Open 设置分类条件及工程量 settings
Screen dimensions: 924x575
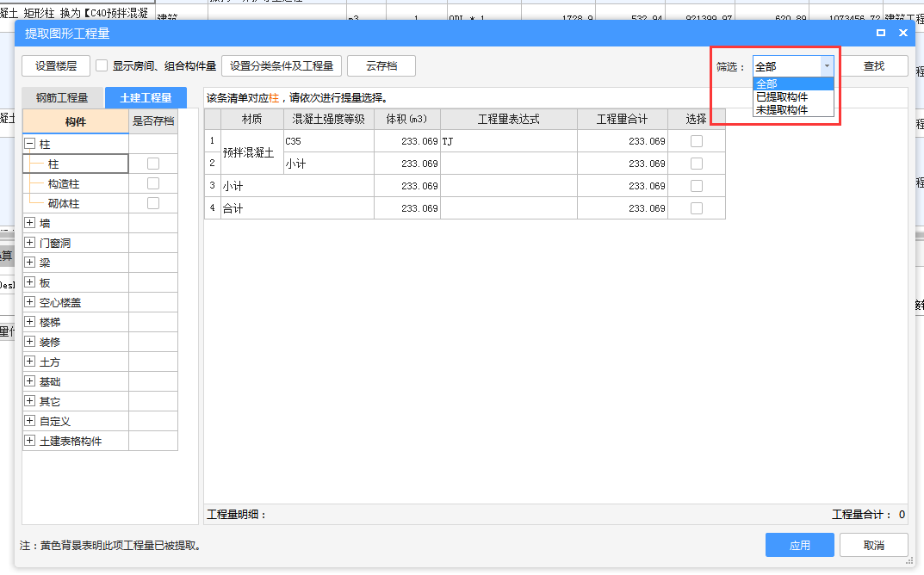282,66
